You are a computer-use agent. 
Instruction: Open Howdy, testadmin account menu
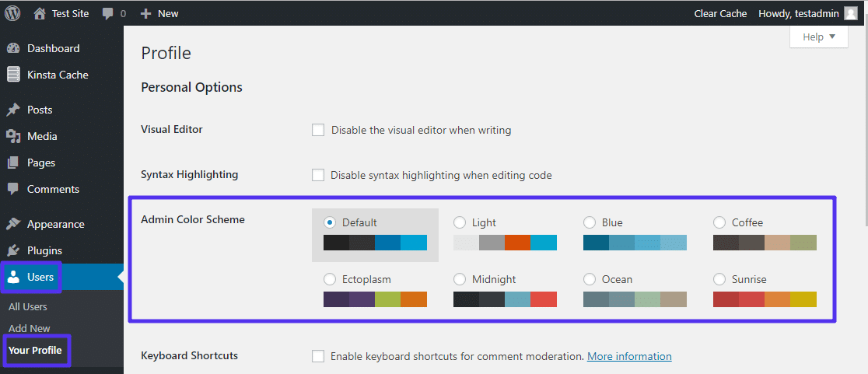[x=808, y=13]
